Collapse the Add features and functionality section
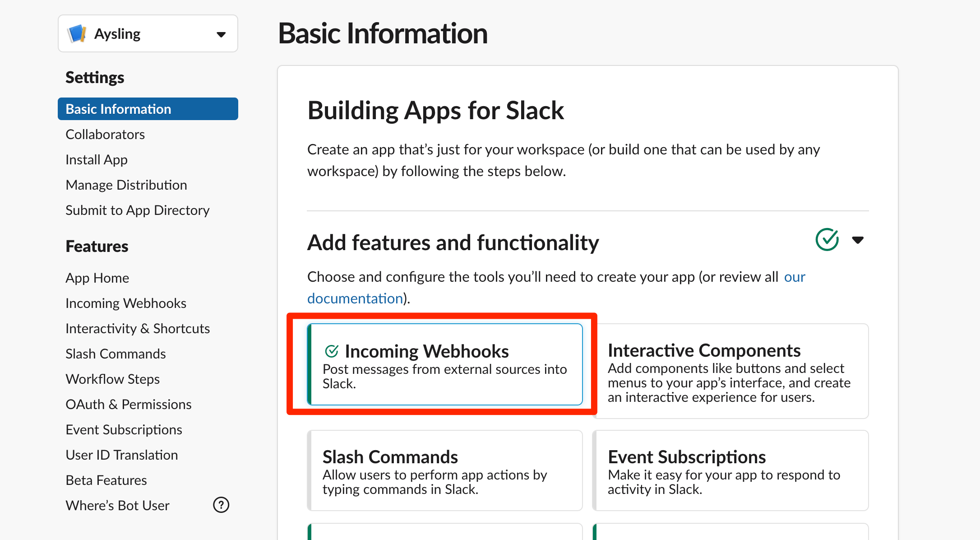The image size is (980, 540). tap(858, 240)
